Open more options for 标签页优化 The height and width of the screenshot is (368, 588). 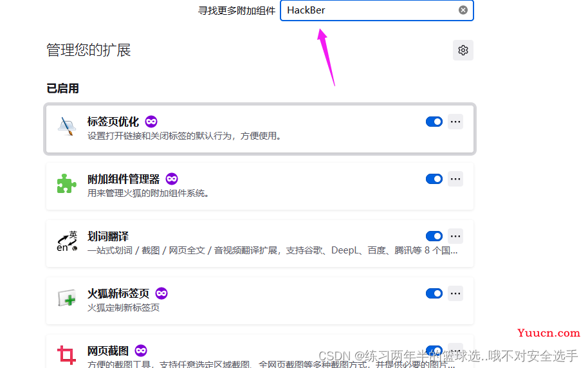[x=455, y=122]
